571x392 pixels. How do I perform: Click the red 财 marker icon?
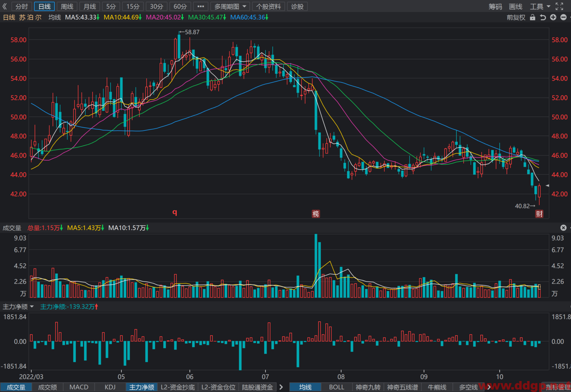[x=539, y=214]
